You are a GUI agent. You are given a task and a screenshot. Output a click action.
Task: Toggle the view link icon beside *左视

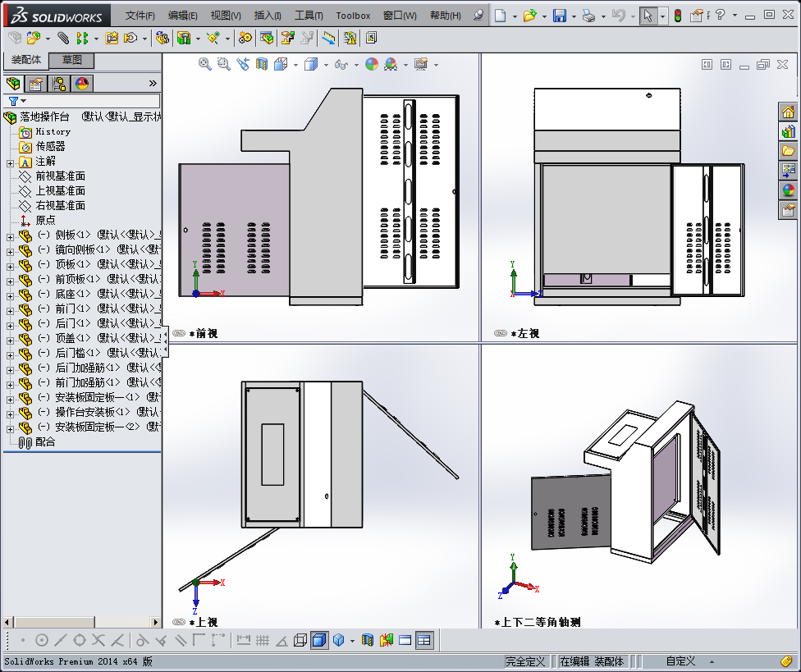tap(501, 333)
